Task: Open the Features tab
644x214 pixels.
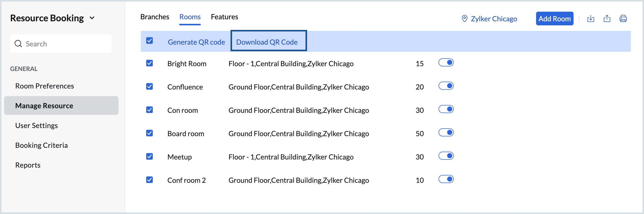Action: click(224, 17)
